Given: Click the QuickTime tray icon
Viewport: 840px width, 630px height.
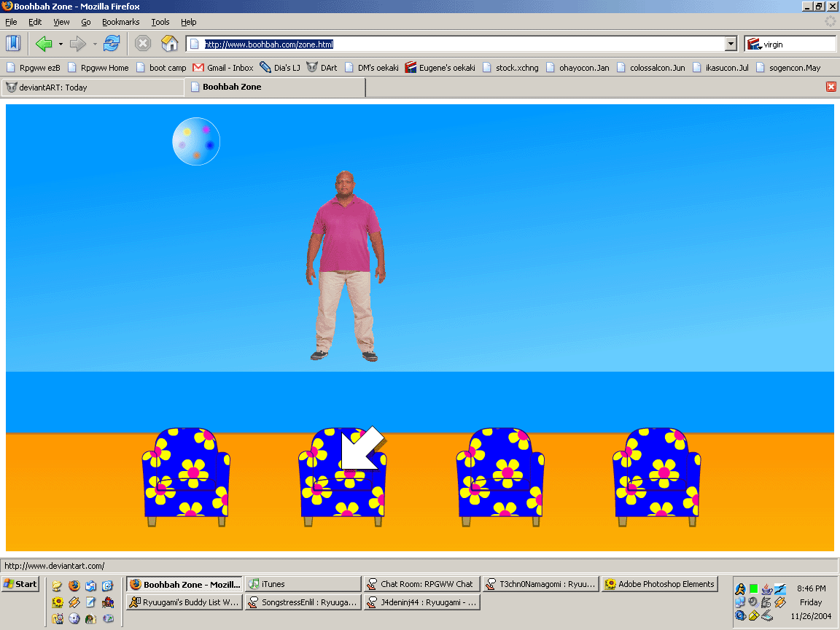Looking at the screenshot, I should 740,615.
